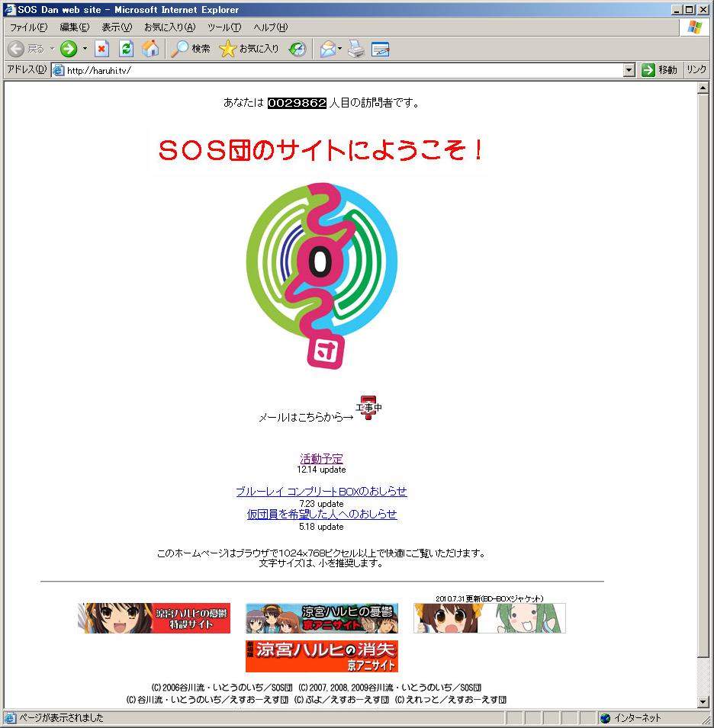Open ブルーレイ コンプリートBOXのおしらせ link
The height and width of the screenshot is (728, 714).
click(321, 491)
